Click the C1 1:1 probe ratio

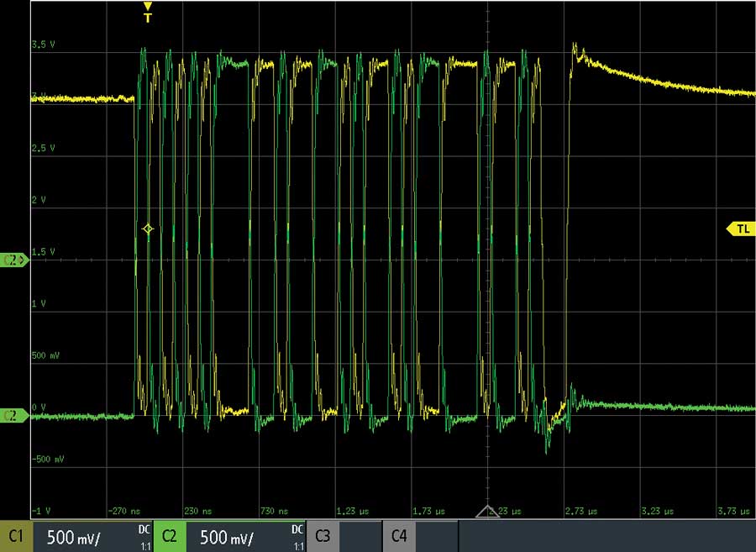coord(144,544)
